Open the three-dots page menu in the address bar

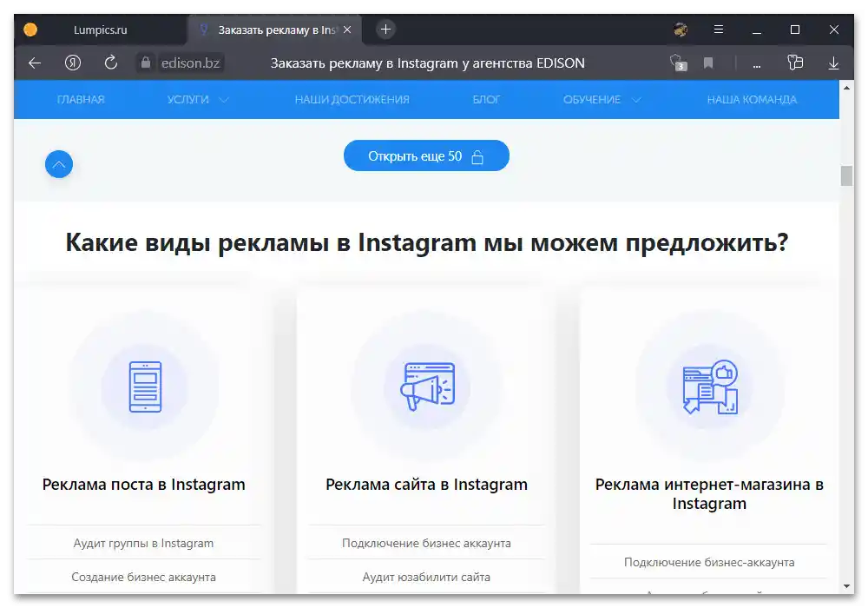coord(757,65)
